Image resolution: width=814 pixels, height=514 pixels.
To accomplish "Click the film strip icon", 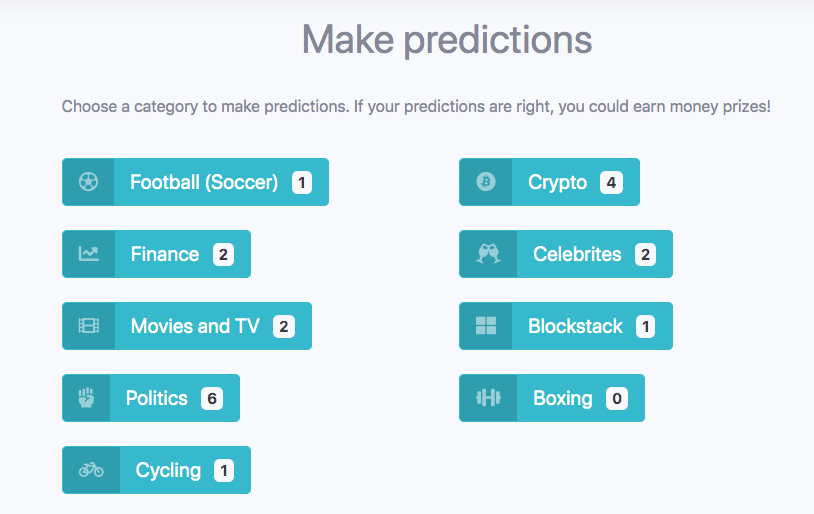I will (89, 326).
